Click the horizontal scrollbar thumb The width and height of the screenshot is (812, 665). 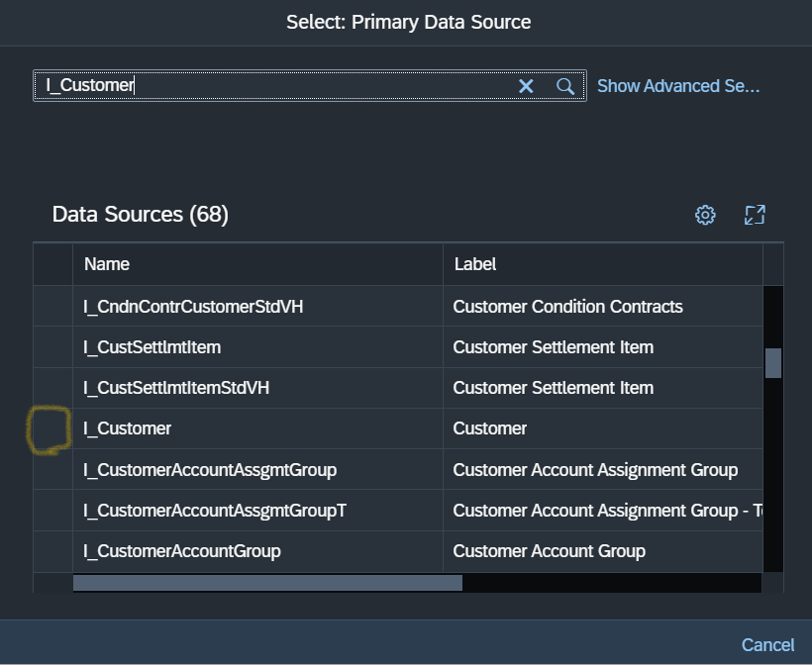click(x=267, y=583)
